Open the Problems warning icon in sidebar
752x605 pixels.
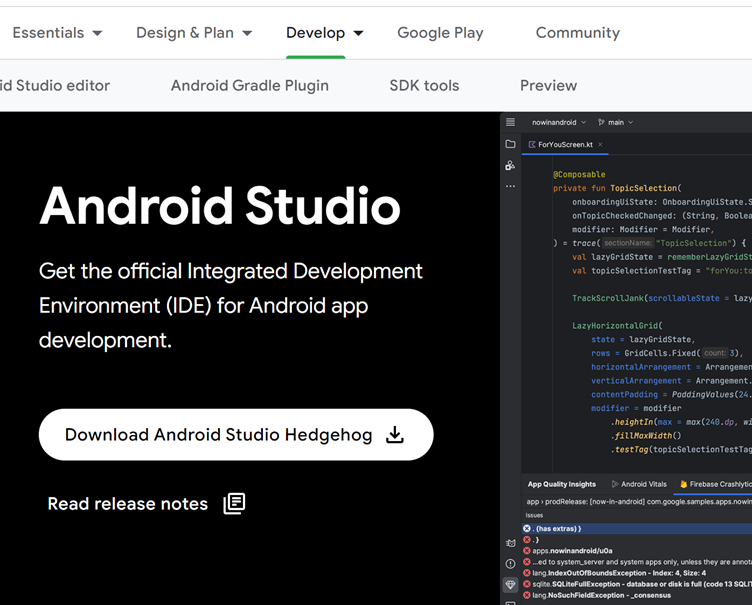(510, 564)
